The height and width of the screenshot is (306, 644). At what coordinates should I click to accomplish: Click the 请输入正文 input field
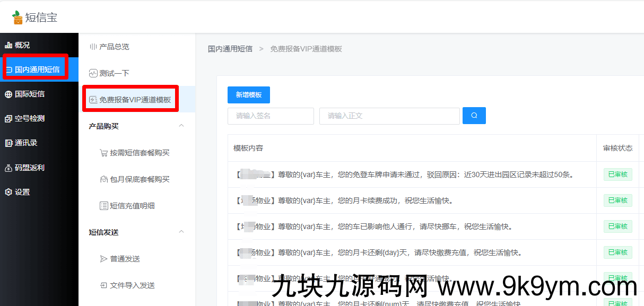(389, 116)
